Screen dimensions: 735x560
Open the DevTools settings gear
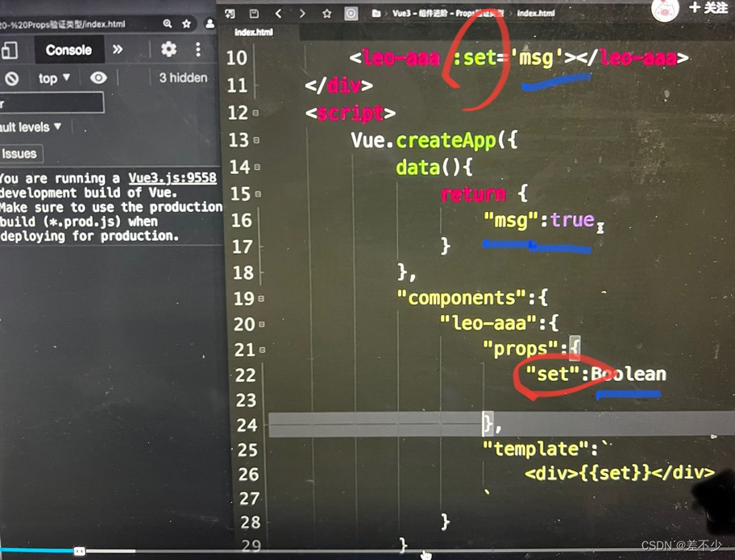pyautogui.click(x=168, y=50)
